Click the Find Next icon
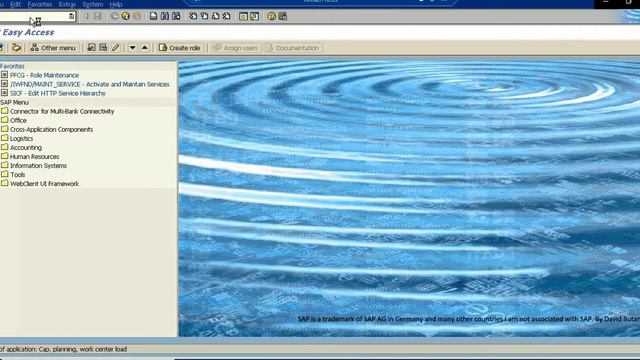Viewport: 640px width, 360px height. click(176, 16)
